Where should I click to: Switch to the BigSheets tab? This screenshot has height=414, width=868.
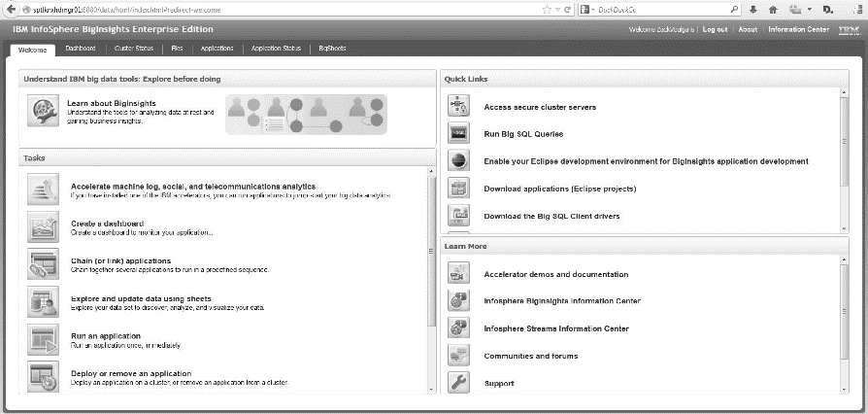332,49
